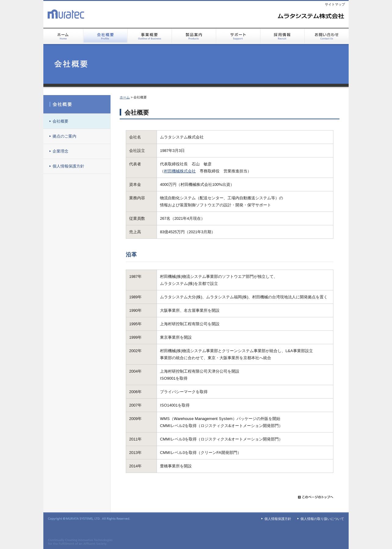
Task: Open footer 個人情報保護方針 link
Action: coord(278,519)
